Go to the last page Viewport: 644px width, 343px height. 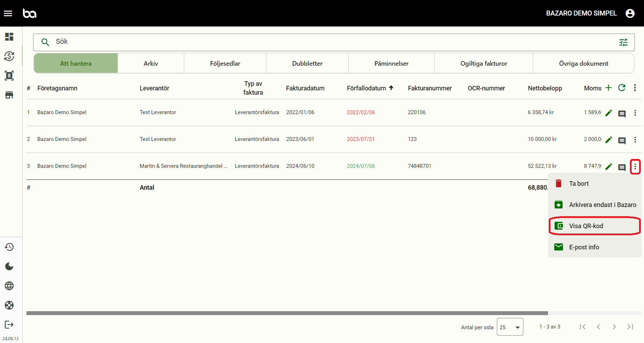630,327
